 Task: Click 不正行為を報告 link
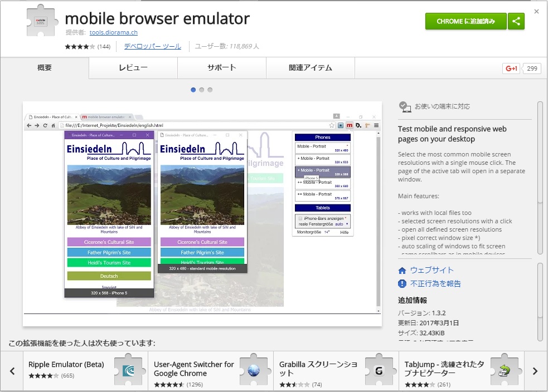[x=435, y=284]
